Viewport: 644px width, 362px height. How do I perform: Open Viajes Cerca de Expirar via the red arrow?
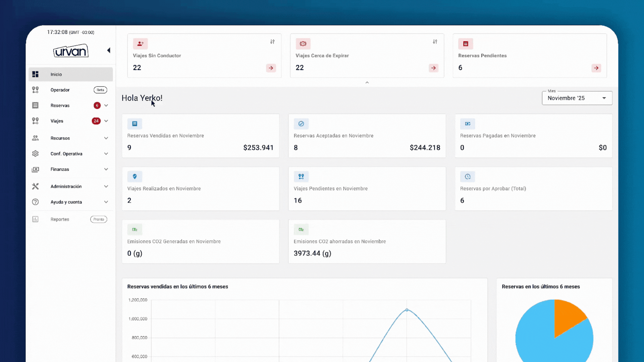[433, 68]
